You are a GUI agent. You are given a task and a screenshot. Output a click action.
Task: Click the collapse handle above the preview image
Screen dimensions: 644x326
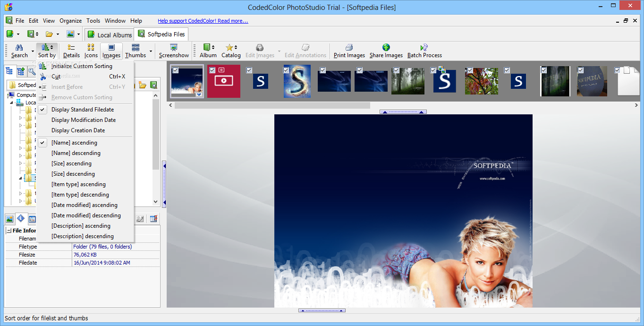tap(403, 112)
